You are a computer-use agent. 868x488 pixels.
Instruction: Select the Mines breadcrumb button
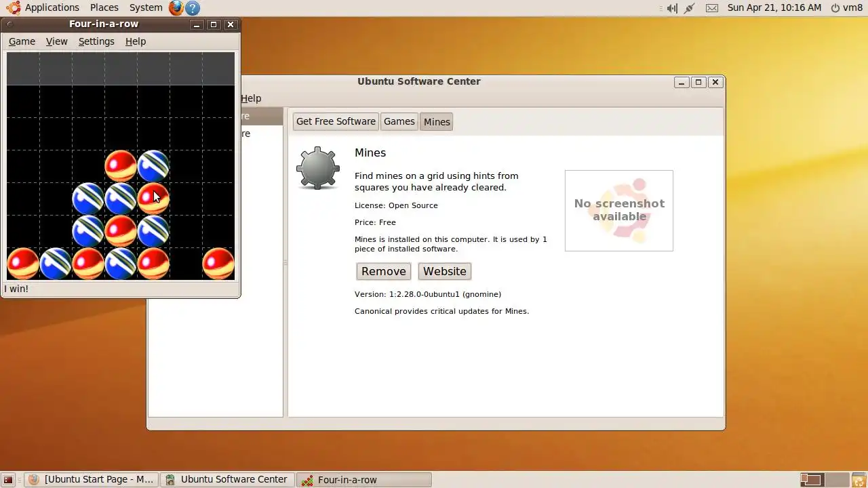[x=437, y=122]
